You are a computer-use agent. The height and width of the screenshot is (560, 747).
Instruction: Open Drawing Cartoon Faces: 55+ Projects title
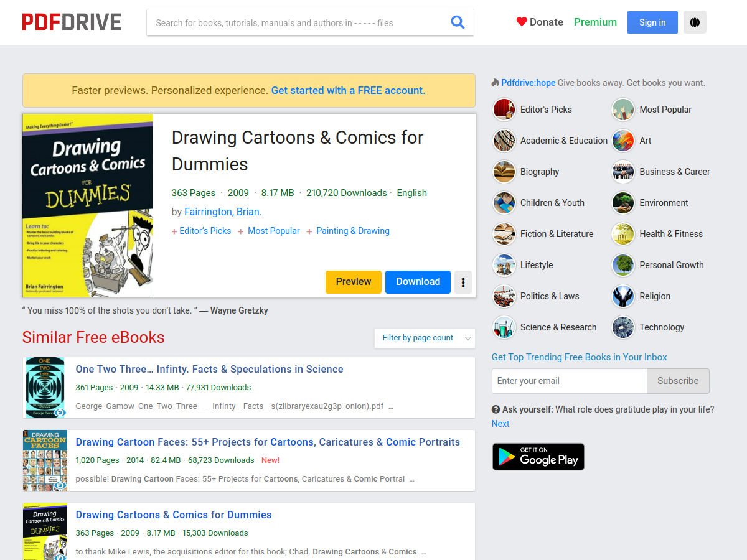[x=268, y=442]
